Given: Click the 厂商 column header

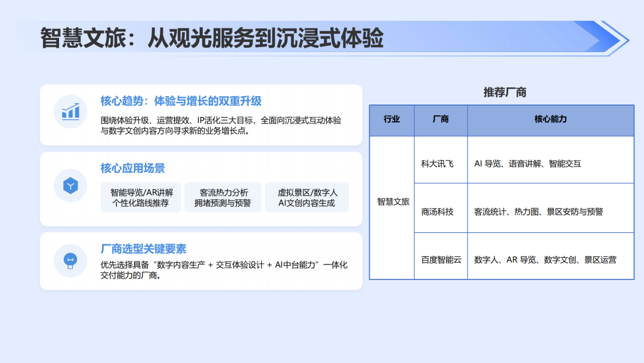Looking at the screenshot, I should [441, 120].
